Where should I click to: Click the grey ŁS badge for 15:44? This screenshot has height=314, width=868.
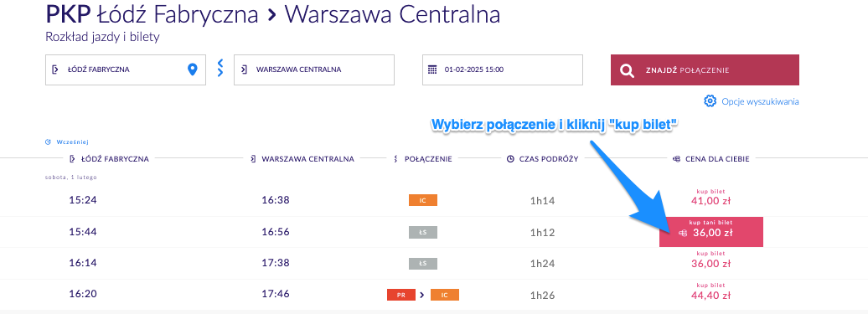click(423, 232)
